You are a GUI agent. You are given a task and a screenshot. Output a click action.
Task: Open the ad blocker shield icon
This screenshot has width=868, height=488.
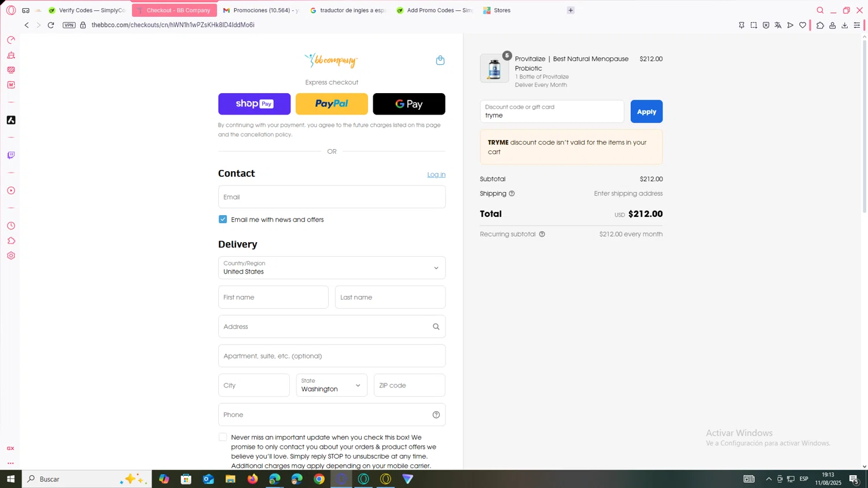[766, 25]
